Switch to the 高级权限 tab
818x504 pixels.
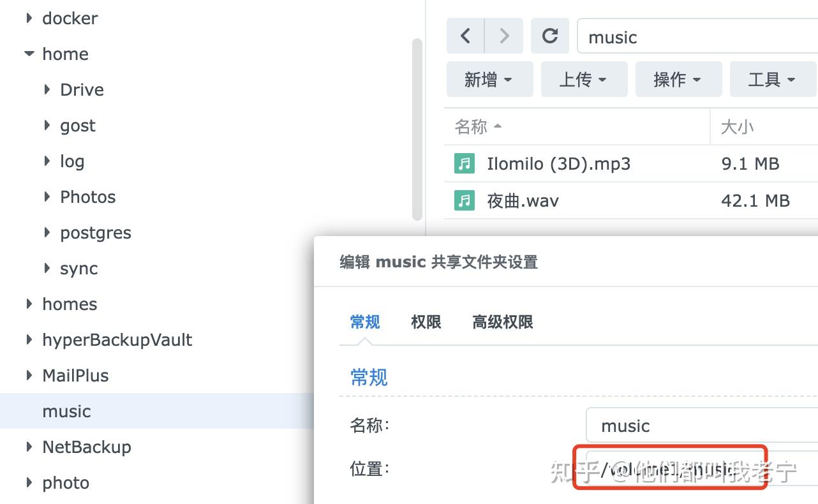502,322
